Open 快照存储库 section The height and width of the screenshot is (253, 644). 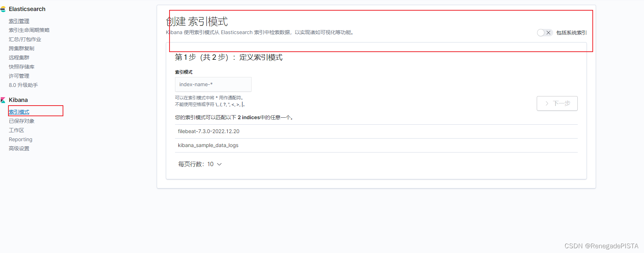tap(22, 67)
